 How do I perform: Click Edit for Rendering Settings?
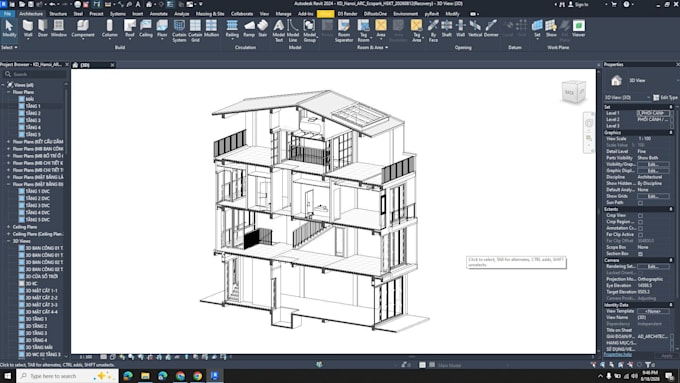coord(653,266)
